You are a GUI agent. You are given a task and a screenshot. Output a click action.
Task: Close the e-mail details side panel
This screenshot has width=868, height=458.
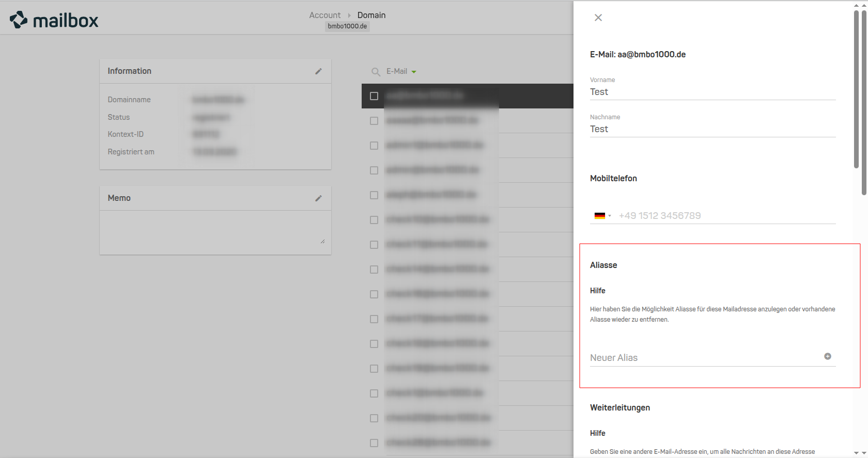598,18
